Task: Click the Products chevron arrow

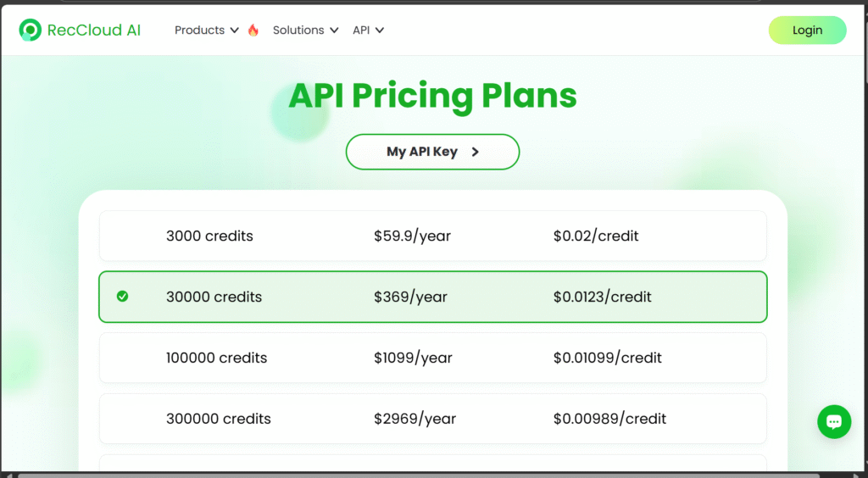Action: coord(235,31)
